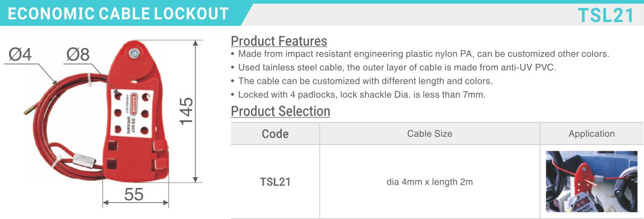Click the silver cable crimp sleeve
This screenshot has height=219, width=644.
coord(85,159)
